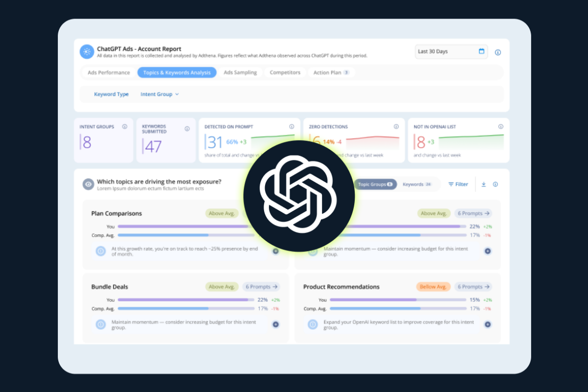Click the calendar icon in date field
This screenshot has width=588, height=392.
click(x=481, y=51)
